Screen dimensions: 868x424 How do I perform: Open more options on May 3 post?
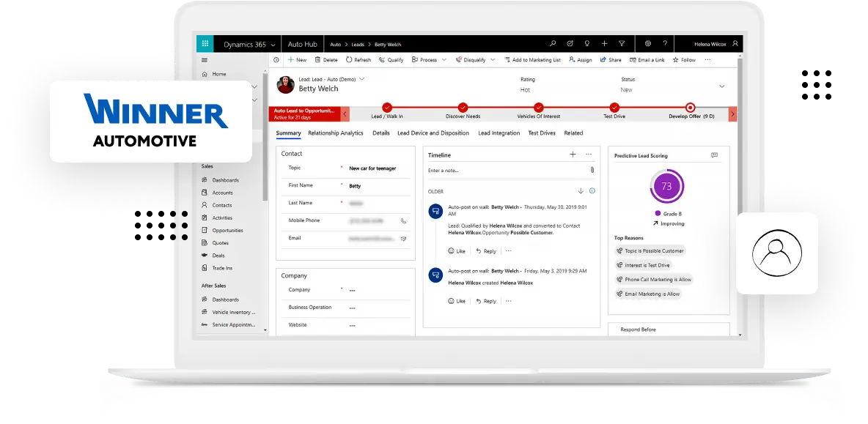pyautogui.click(x=508, y=301)
